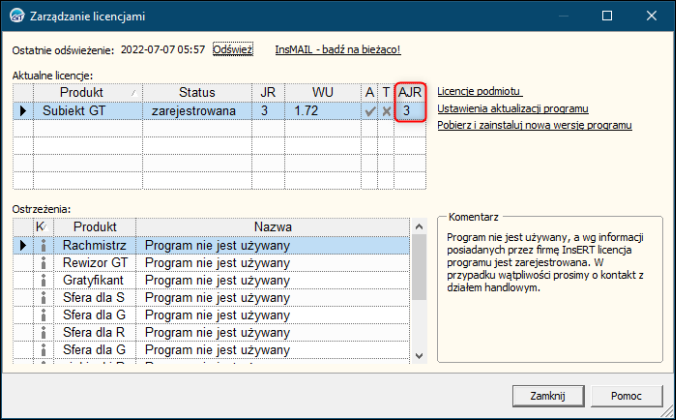Close the Zarządzanie licencjami window
This screenshot has width=676, height=420.
(x=651, y=16)
